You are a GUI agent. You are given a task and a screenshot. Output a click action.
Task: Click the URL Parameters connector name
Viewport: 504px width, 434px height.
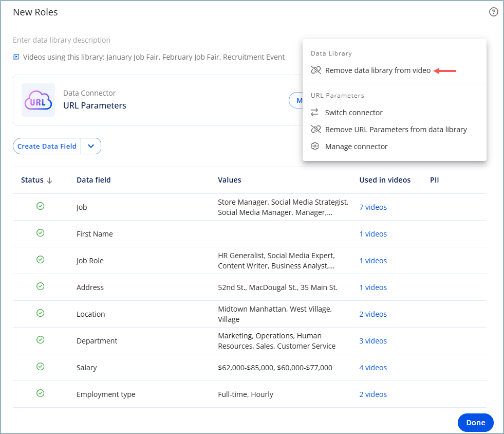(95, 105)
